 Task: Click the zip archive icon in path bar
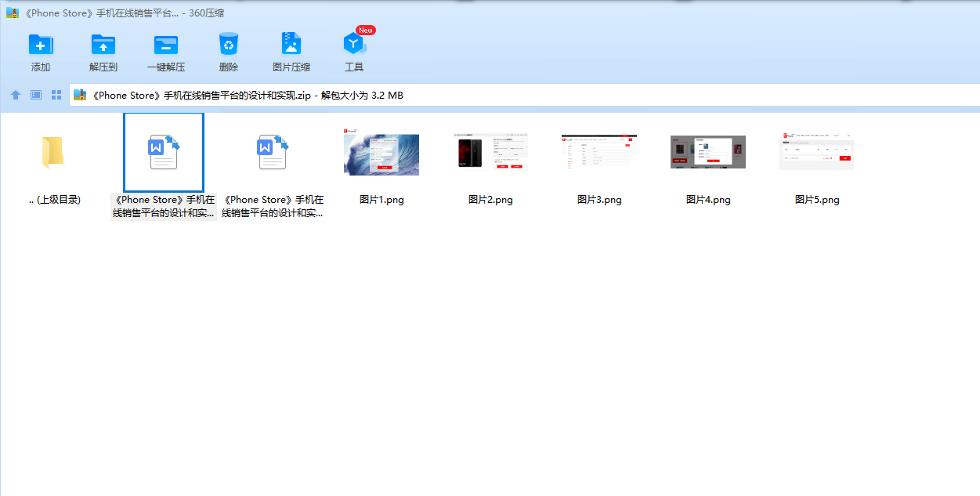tap(80, 95)
